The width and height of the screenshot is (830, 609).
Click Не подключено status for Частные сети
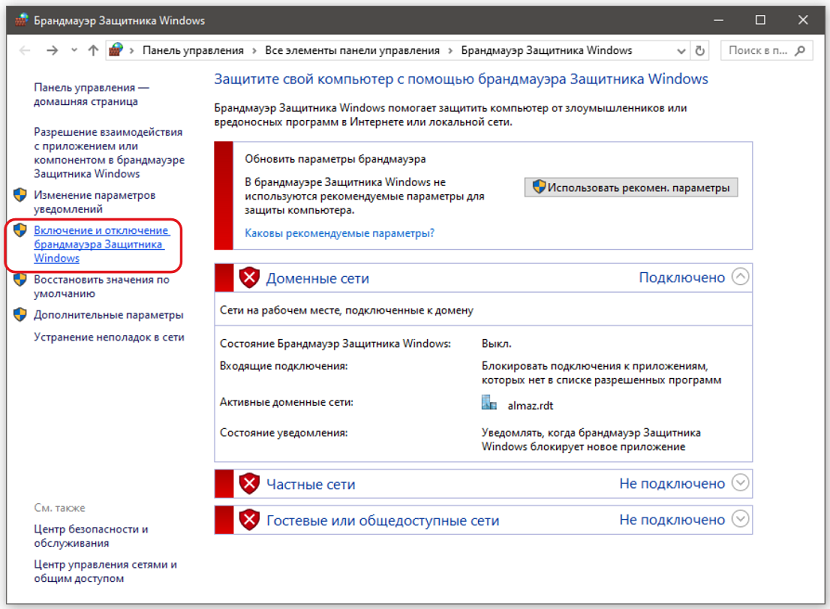point(672,483)
